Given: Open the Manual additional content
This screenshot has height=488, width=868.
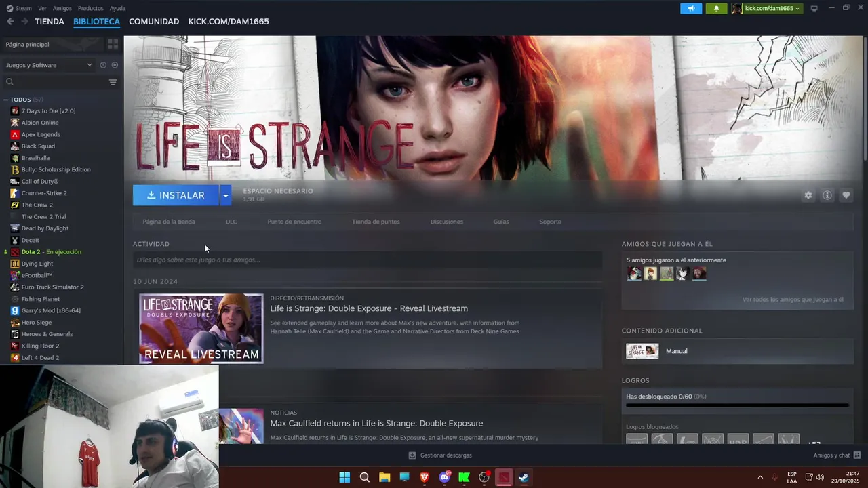Looking at the screenshot, I should click(x=737, y=351).
